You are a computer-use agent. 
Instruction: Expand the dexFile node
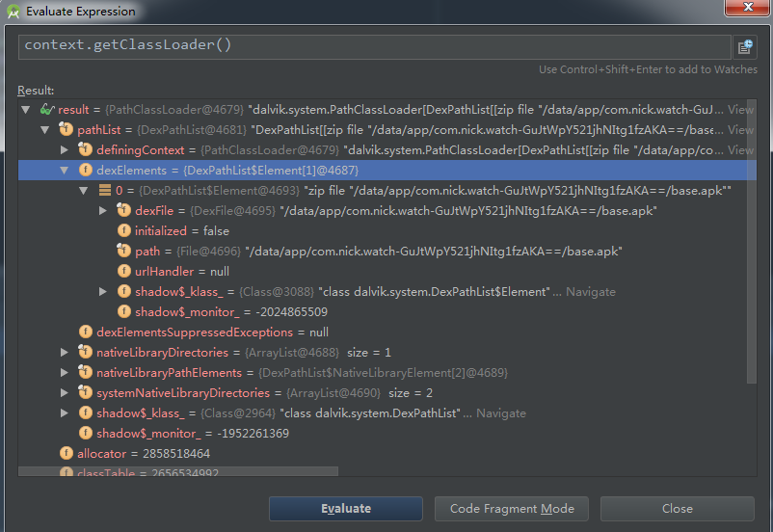[103, 211]
